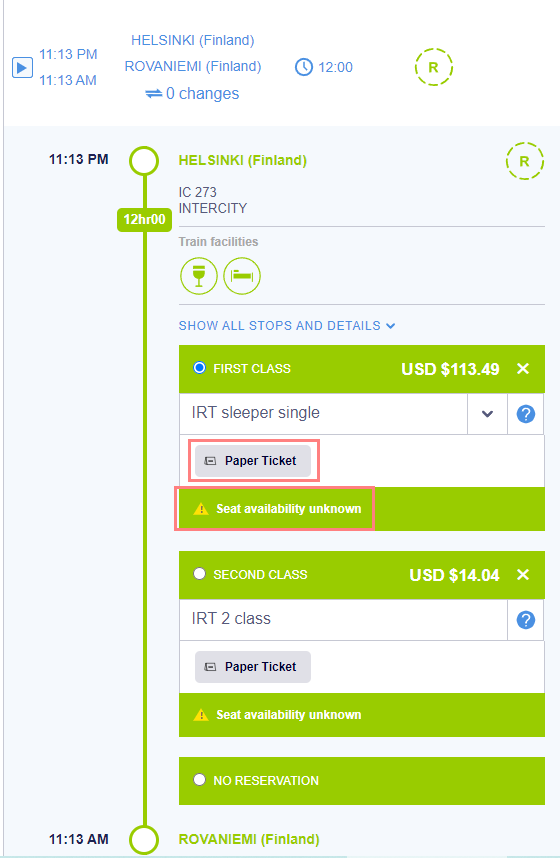
Task: Remove Second Class option with X
Action: point(523,575)
